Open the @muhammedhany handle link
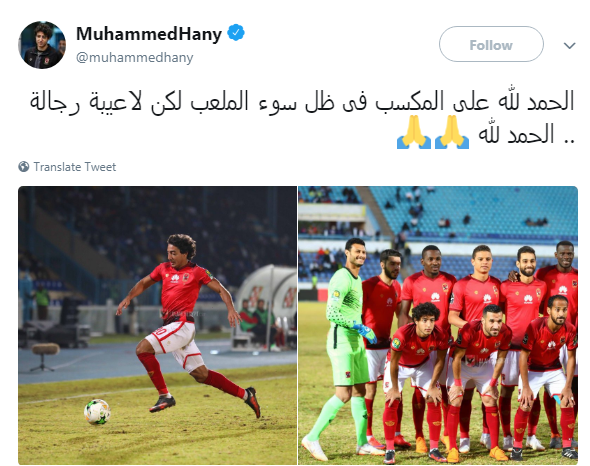Viewport: 590px width, 466px height. [x=134, y=58]
